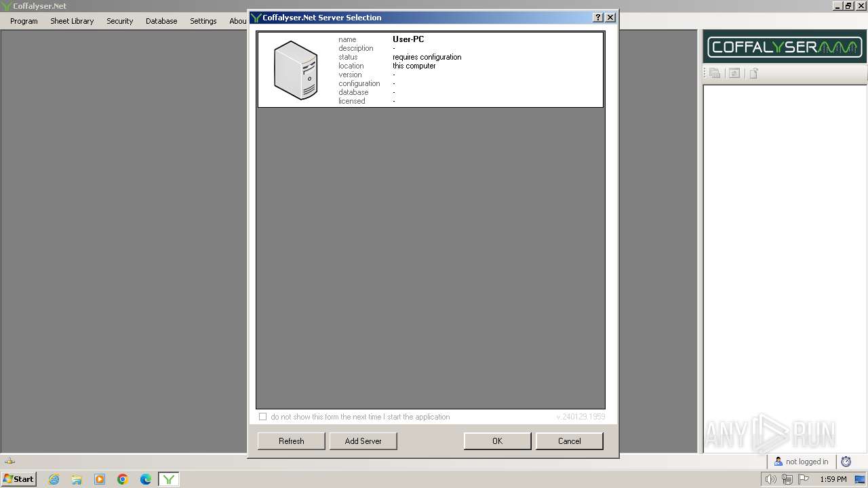
Task: Open the Database menu
Action: click(x=161, y=21)
